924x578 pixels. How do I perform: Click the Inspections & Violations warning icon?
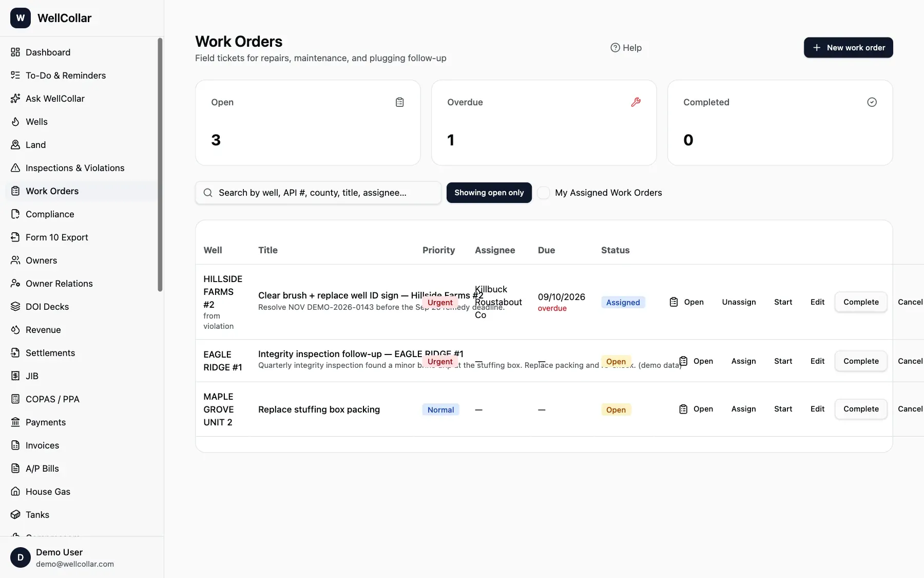tap(15, 167)
